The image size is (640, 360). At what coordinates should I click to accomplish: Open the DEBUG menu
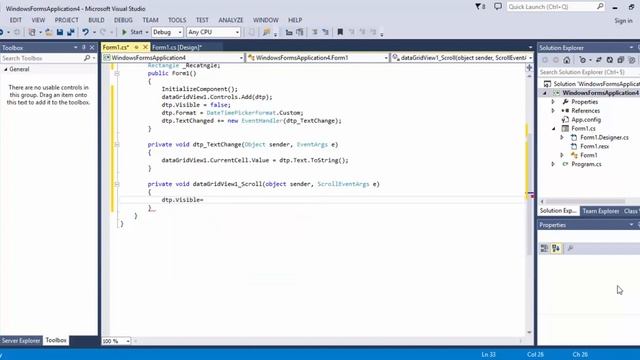123,20
